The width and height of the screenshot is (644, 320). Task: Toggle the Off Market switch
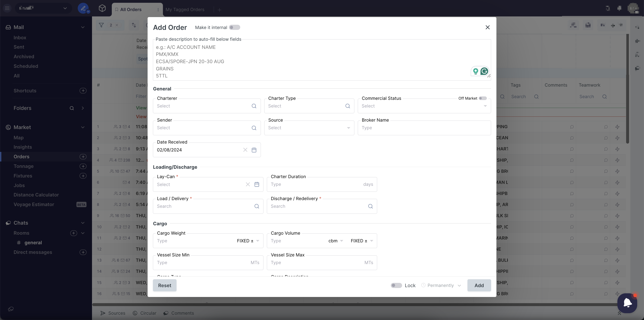pos(483,98)
